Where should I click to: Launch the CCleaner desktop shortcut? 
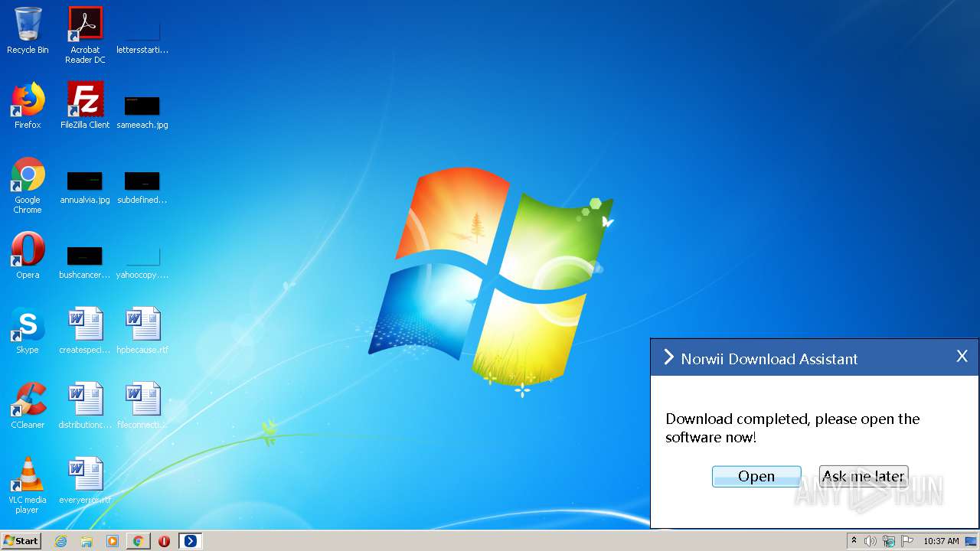[28, 406]
